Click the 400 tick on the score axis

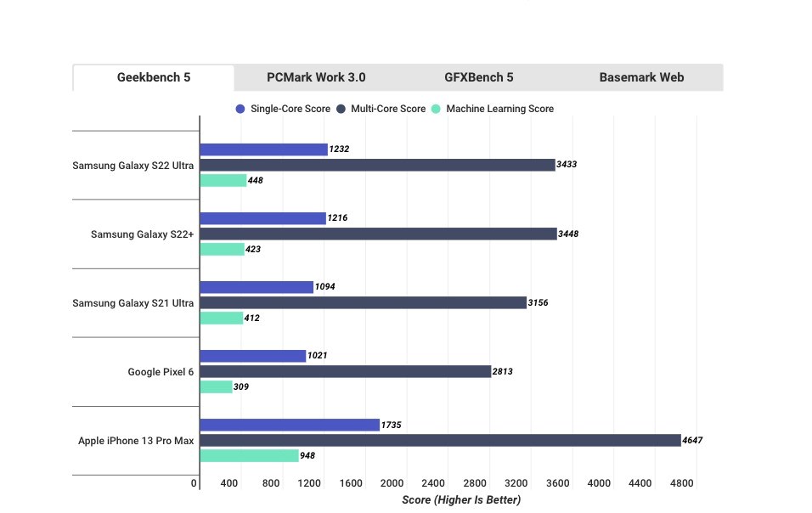tap(228, 483)
